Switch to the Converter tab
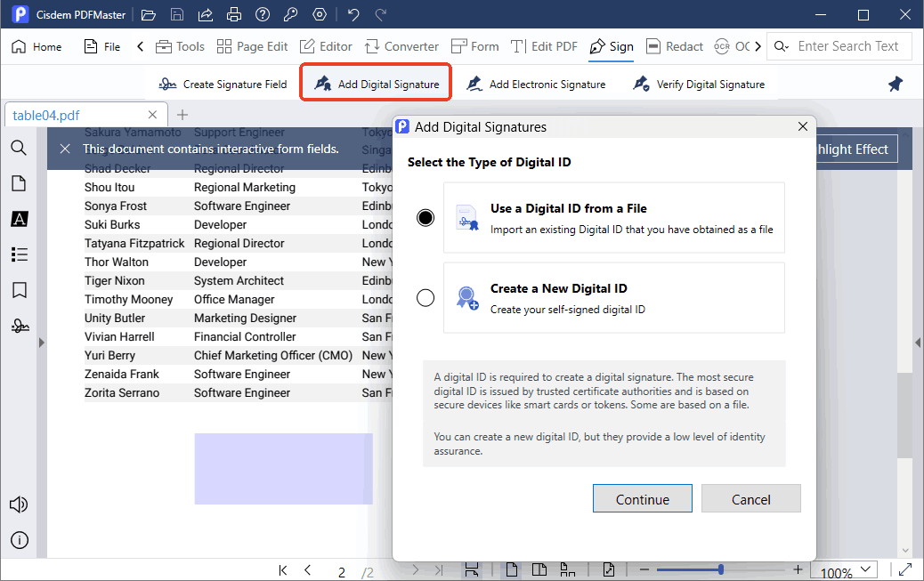Image resolution: width=924 pixels, height=581 pixels. pos(401,46)
